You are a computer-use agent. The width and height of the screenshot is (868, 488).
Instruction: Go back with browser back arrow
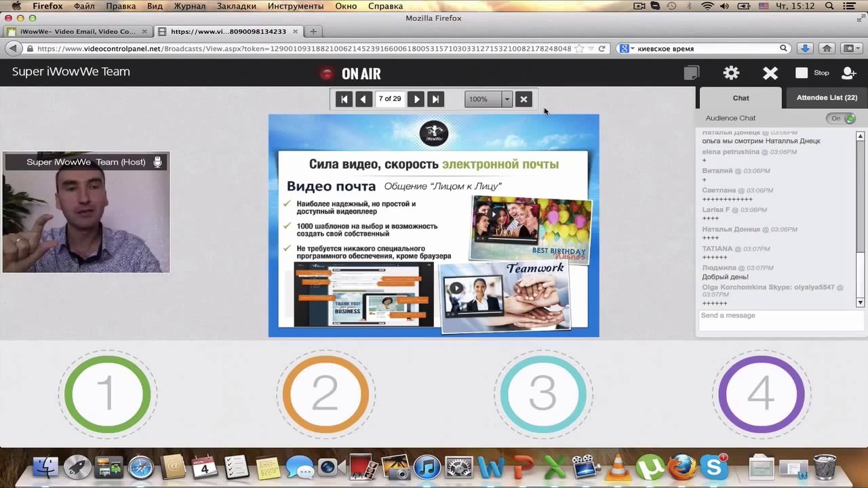click(12, 49)
